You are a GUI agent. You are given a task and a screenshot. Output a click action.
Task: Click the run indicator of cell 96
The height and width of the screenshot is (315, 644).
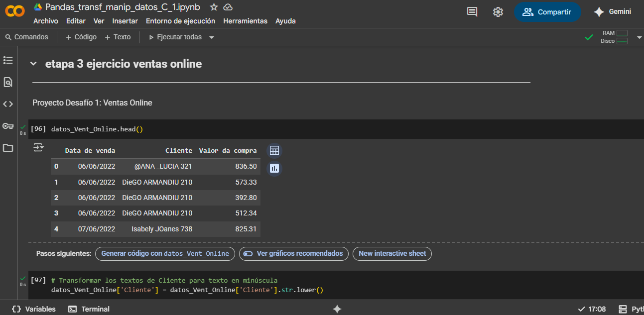point(23,129)
